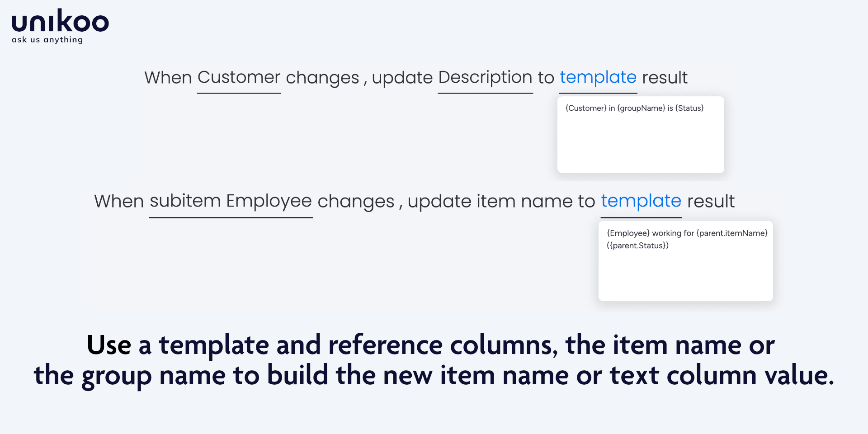Click 'result' in the second automation sentence
This screenshot has width=868, height=434.
coord(711,201)
